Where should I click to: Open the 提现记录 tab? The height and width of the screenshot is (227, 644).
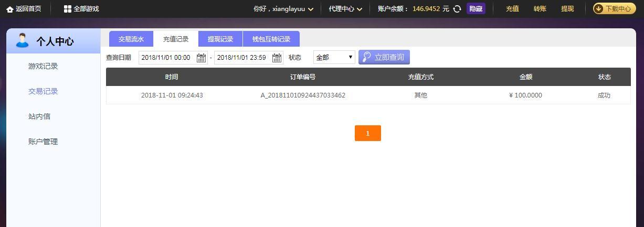click(220, 39)
